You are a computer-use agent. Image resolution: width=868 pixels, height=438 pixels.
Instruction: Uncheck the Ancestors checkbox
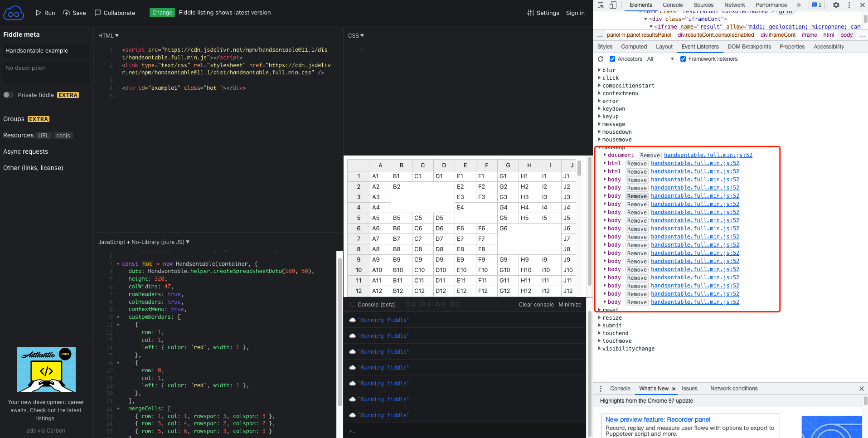612,58
